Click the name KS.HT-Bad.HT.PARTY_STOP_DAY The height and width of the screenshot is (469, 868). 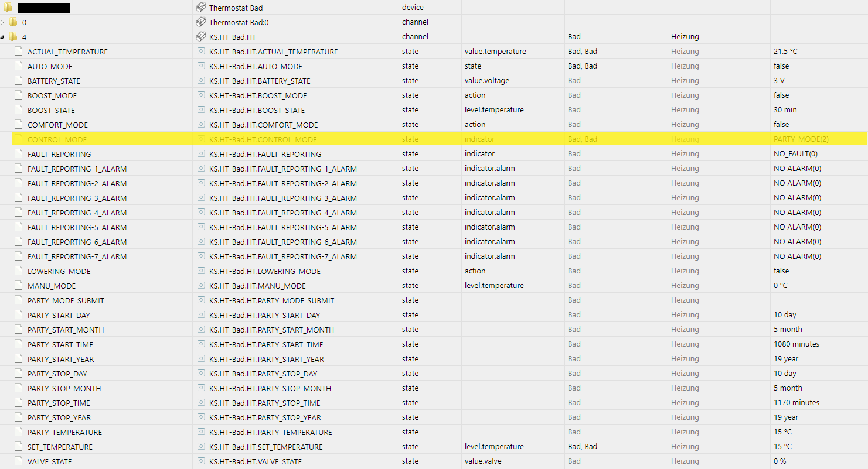pos(263,374)
